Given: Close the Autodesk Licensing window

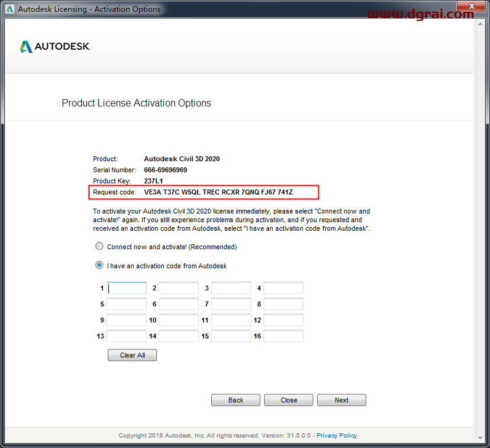Looking at the screenshot, I should point(472,6).
